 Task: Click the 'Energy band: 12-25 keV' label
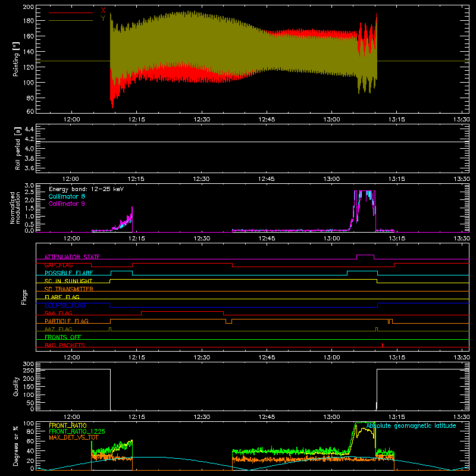(86, 189)
